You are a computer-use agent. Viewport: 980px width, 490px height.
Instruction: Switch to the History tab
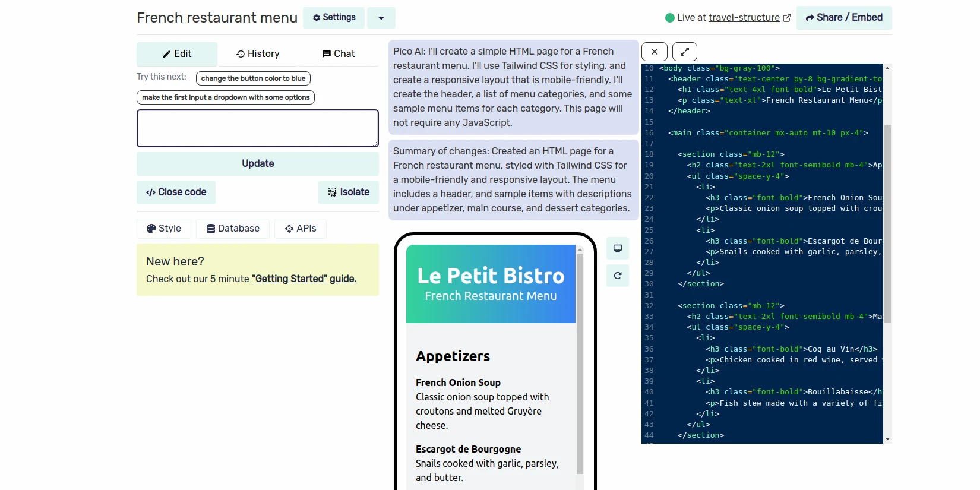[x=258, y=54]
